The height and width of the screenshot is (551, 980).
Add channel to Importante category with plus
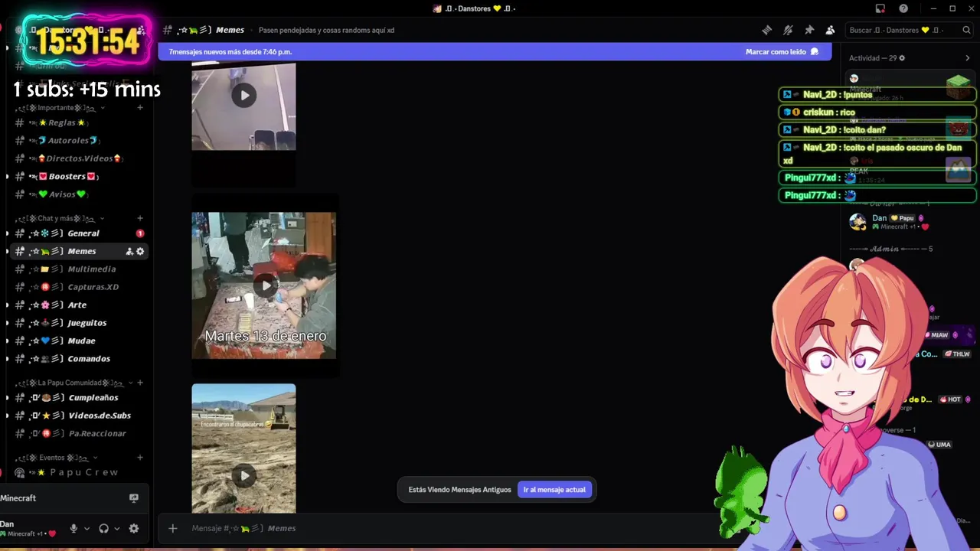click(x=140, y=108)
